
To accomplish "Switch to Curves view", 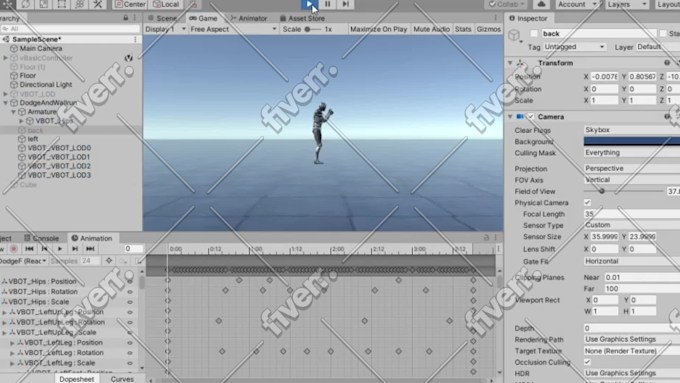I will (x=122, y=379).
